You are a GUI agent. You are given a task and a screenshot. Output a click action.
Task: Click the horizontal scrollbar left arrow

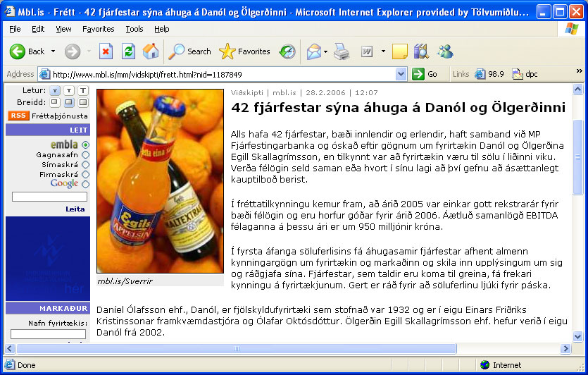point(10,348)
